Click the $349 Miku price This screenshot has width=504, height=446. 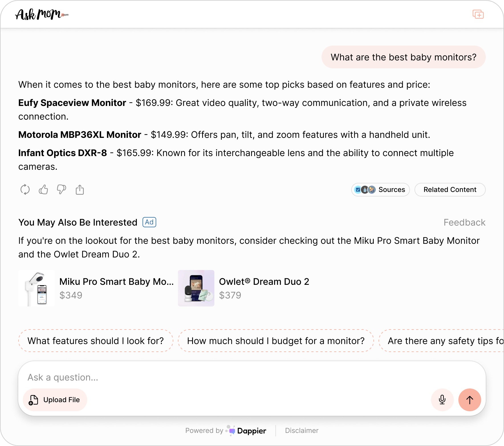click(x=71, y=295)
